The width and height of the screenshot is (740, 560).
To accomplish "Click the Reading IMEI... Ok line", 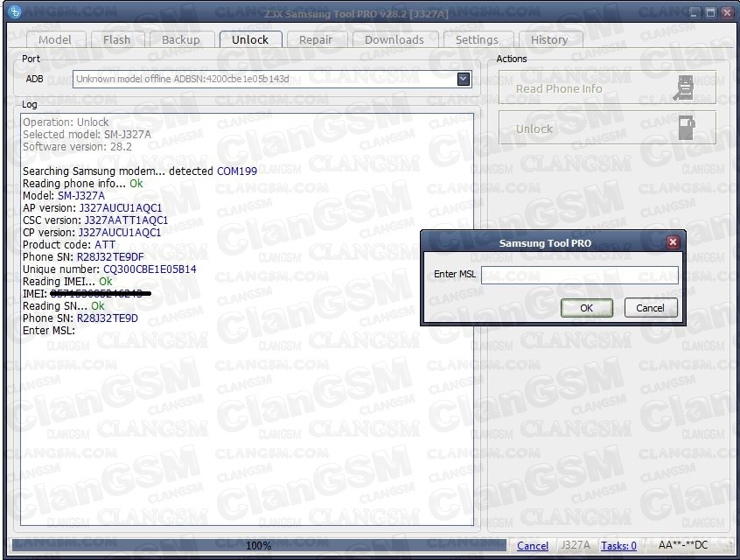I will point(67,282).
